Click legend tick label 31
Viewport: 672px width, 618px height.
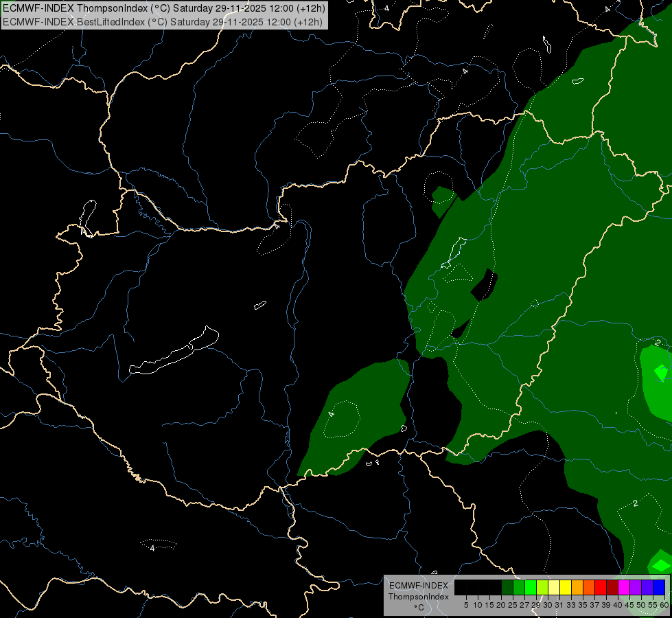(x=559, y=605)
